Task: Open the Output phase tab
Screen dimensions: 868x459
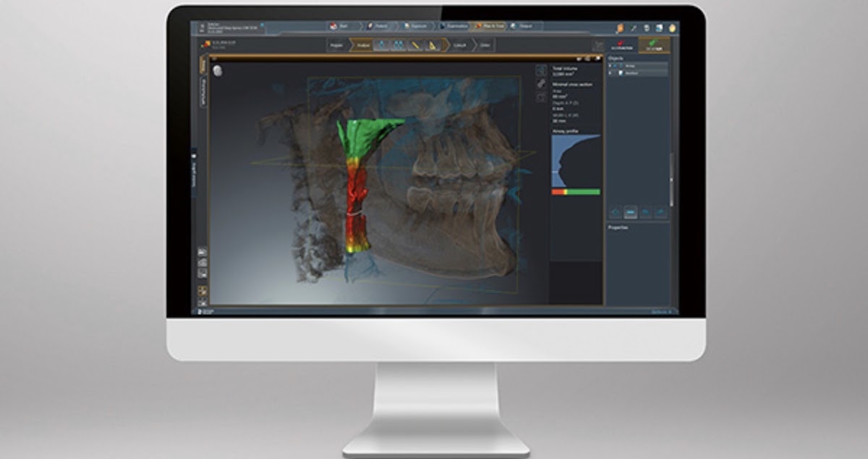Action: click(527, 26)
